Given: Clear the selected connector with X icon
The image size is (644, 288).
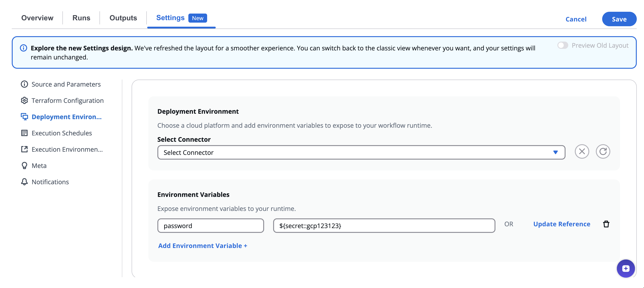Looking at the screenshot, I should tap(582, 151).
